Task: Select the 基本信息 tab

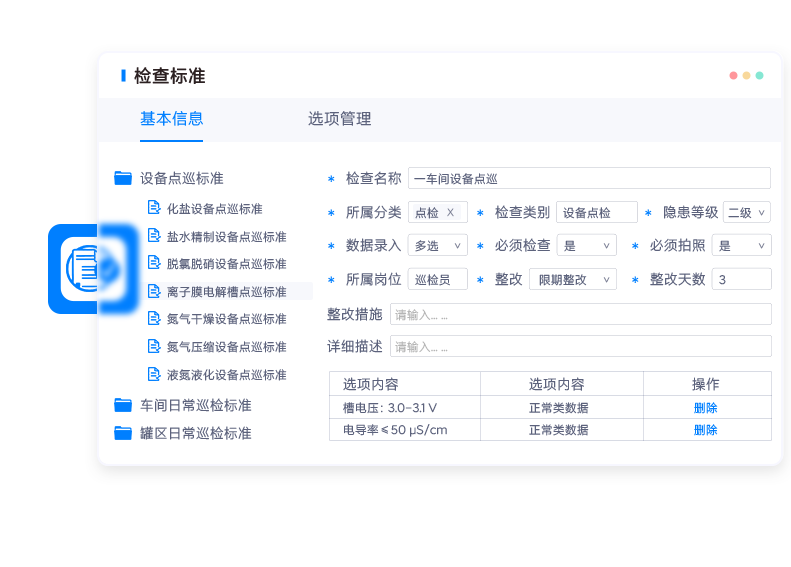Action: 171,119
